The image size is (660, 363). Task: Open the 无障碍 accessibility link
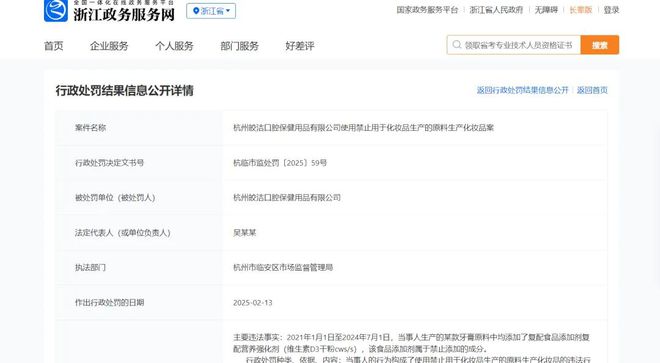[x=546, y=10]
